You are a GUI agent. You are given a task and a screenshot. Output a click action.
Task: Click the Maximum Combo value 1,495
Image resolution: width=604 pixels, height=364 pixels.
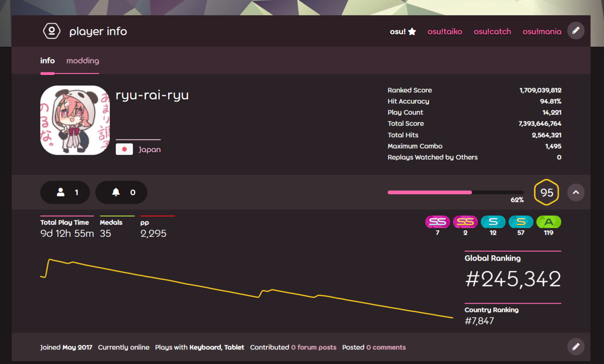553,146
